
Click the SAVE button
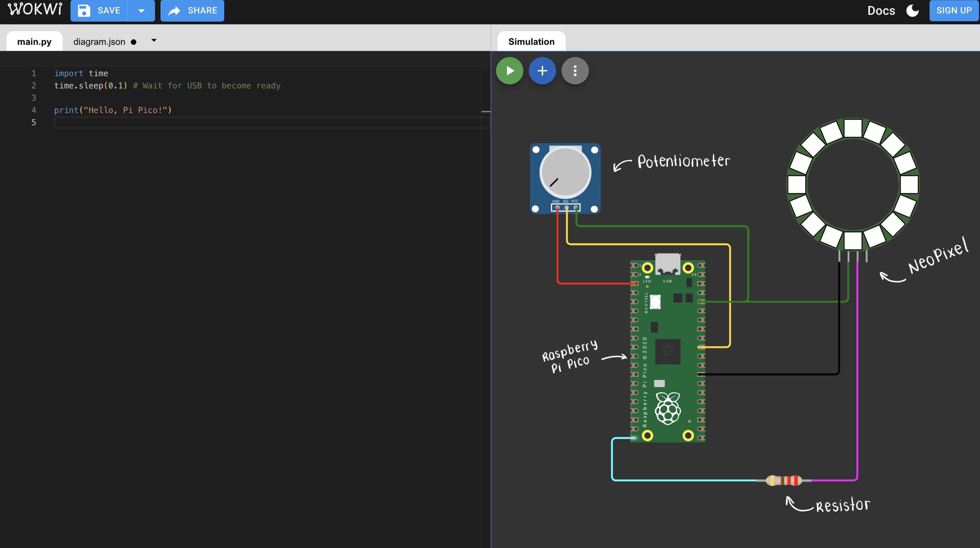tap(99, 11)
